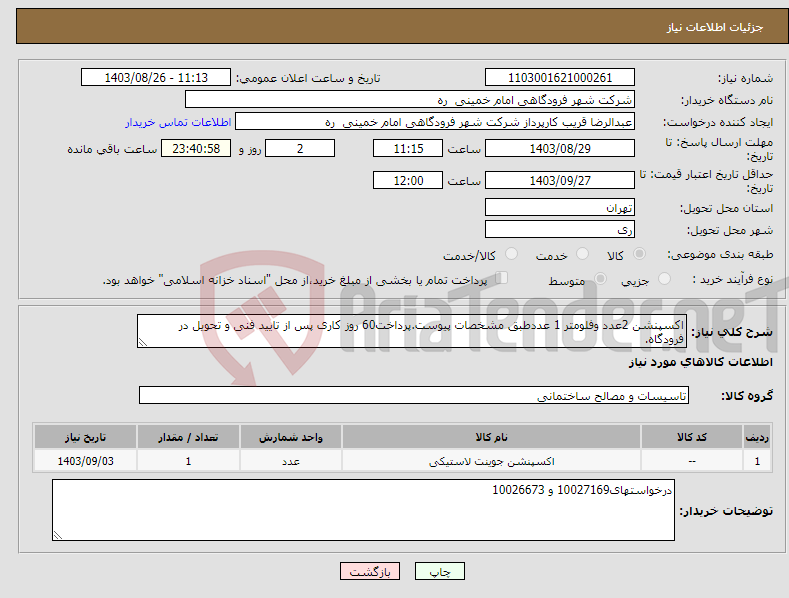Click the توضیحات خریدار textarea

(363, 510)
